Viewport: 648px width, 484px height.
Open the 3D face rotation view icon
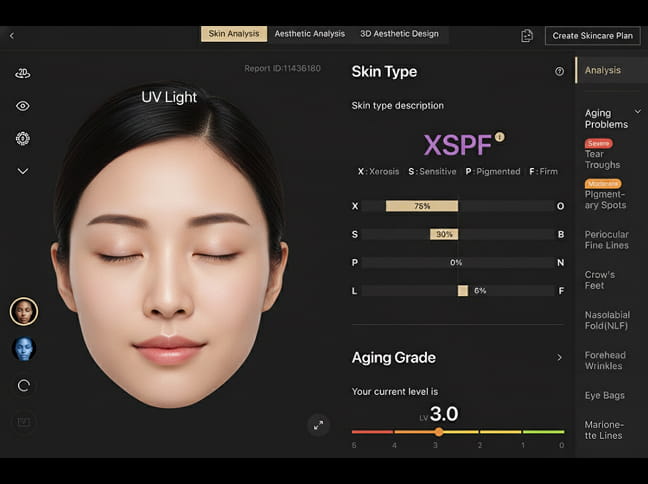[23, 73]
